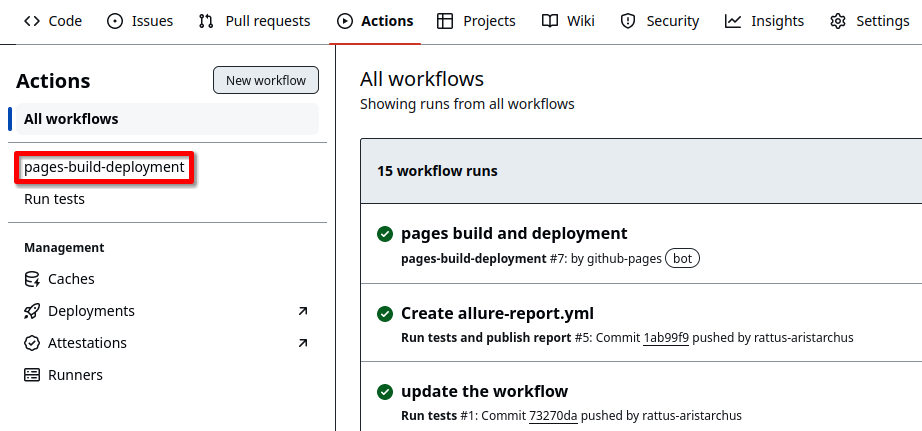Click the Code angle-brackets icon
Image resolution: width=922 pixels, height=431 pixels.
coord(32,21)
